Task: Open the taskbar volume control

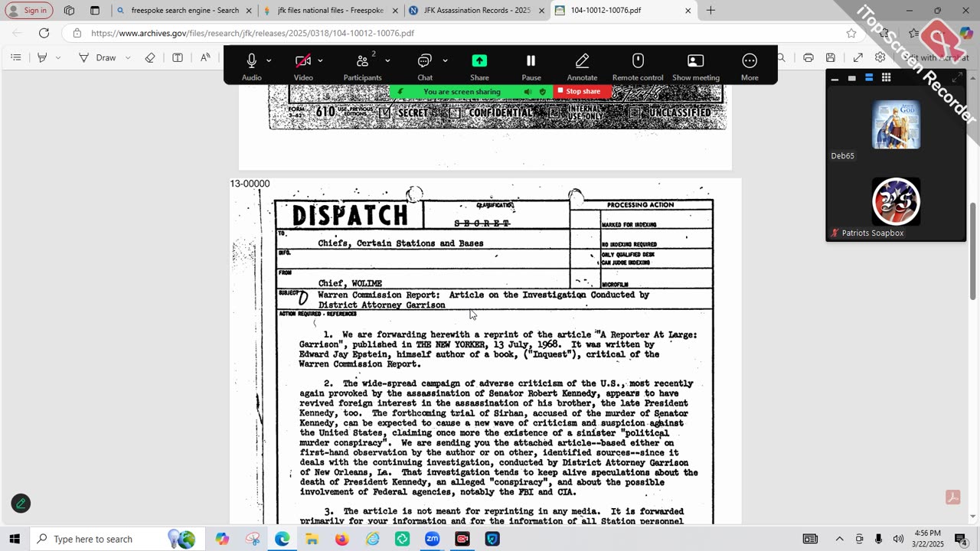Action: coord(898,539)
